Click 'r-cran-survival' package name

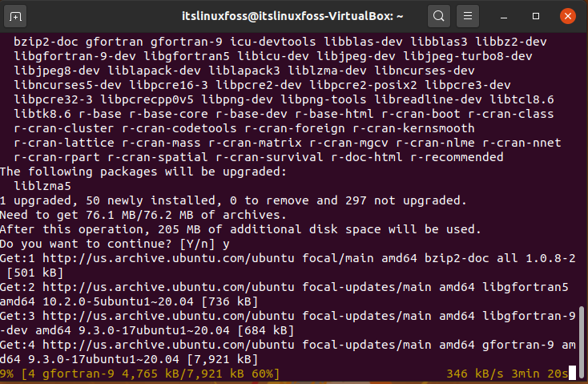(x=269, y=157)
